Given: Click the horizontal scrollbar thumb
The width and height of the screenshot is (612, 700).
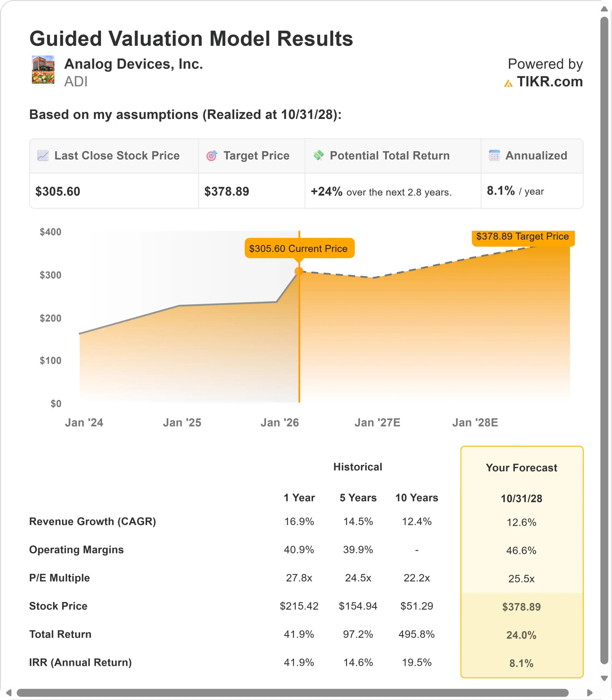Looking at the screenshot, I should (x=292, y=693).
